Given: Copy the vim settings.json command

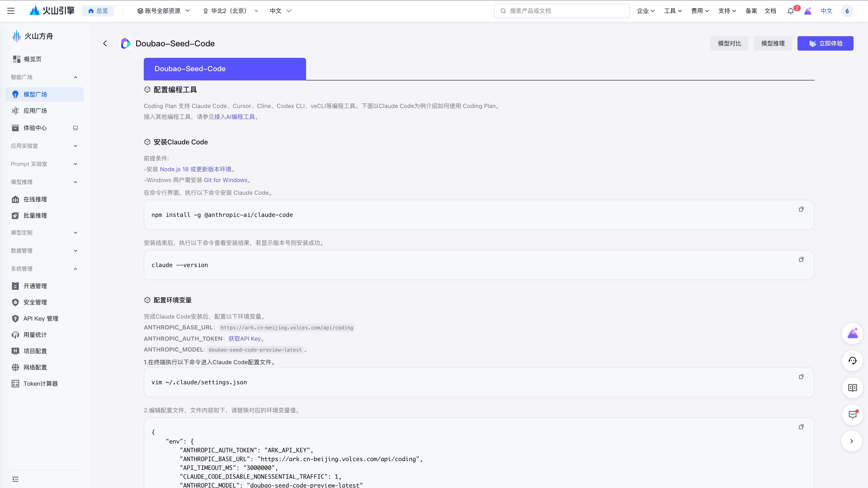Looking at the screenshot, I should (801, 377).
